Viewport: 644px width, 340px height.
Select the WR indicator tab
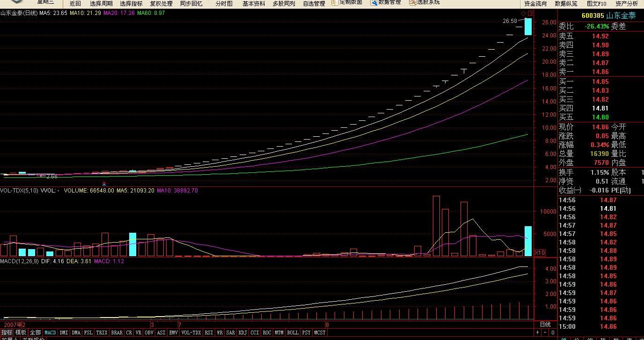pos(220,333)
